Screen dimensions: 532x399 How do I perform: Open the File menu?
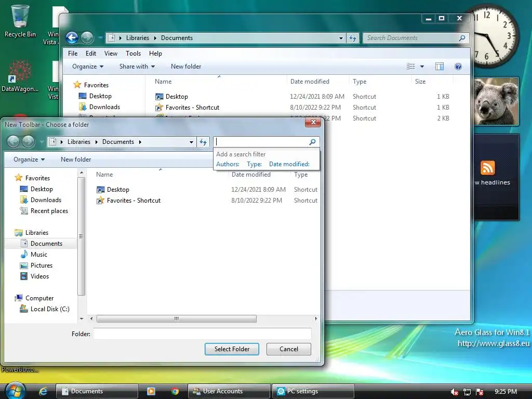pos(73,54)
